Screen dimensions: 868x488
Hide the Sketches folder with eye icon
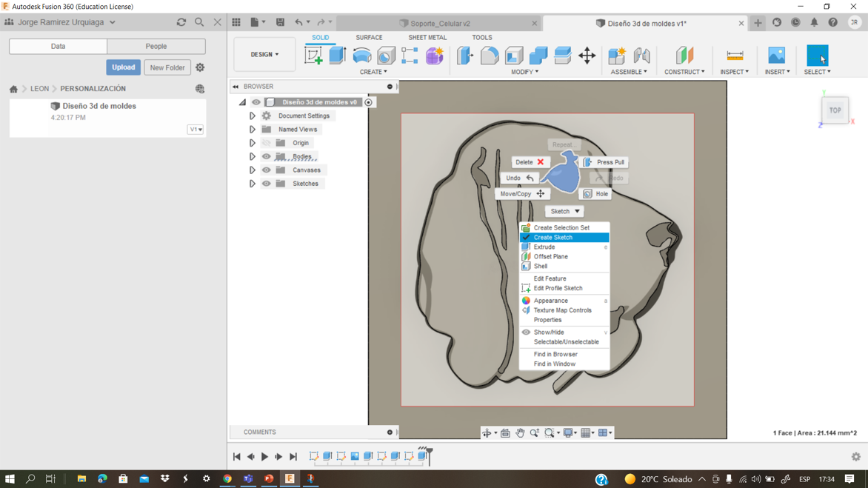(267, 184)
